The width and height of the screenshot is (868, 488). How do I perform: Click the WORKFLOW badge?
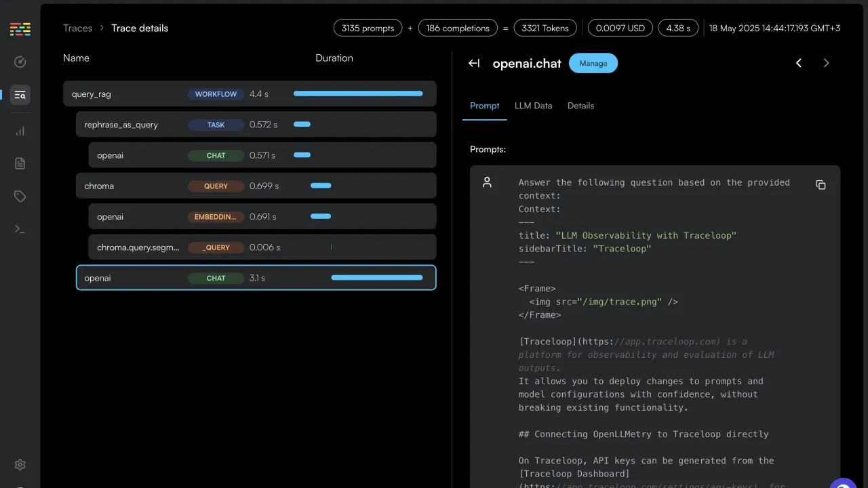216,94
